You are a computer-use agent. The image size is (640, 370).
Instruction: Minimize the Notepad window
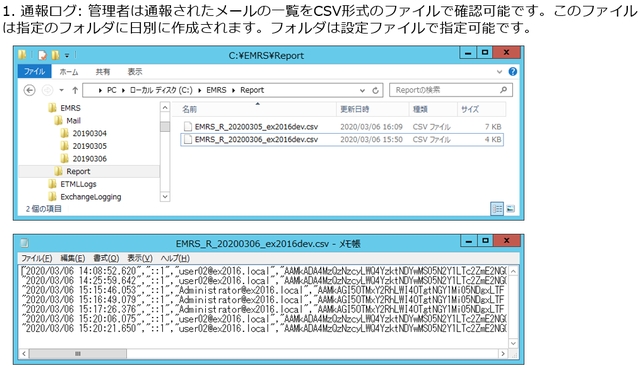click(x=469, y=241)
